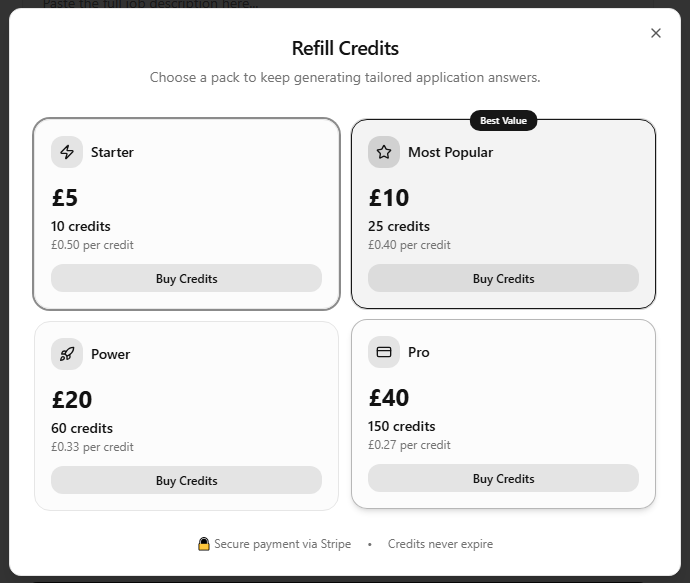The width and height of the screenshot is (690, 583).
Task: Close the Refill Credits dialog
Action: coord(656,33)
